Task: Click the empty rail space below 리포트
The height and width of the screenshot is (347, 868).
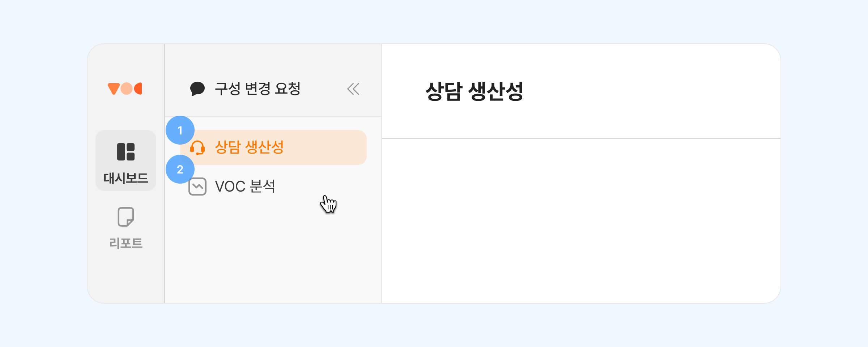Action: coord(126,278)
